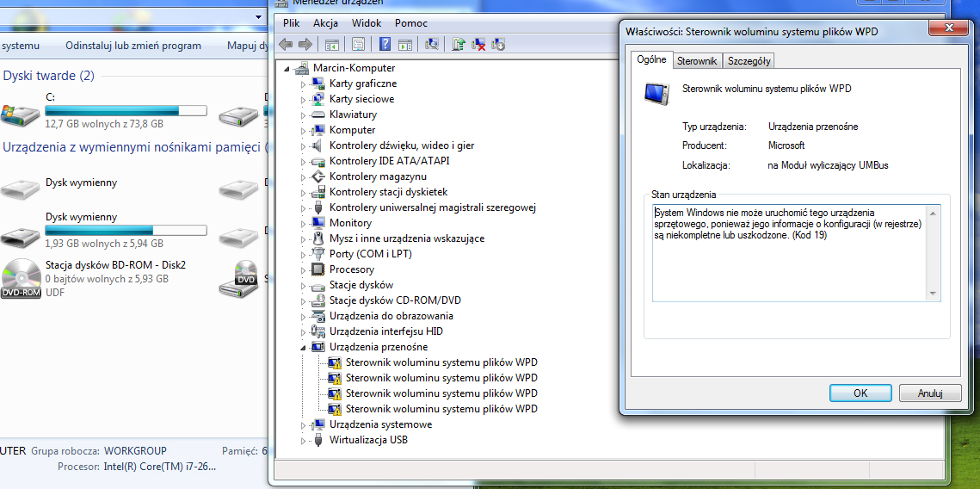
Task: Open the Properties toolbar icon in Device Manager
Action: (358, 45)
